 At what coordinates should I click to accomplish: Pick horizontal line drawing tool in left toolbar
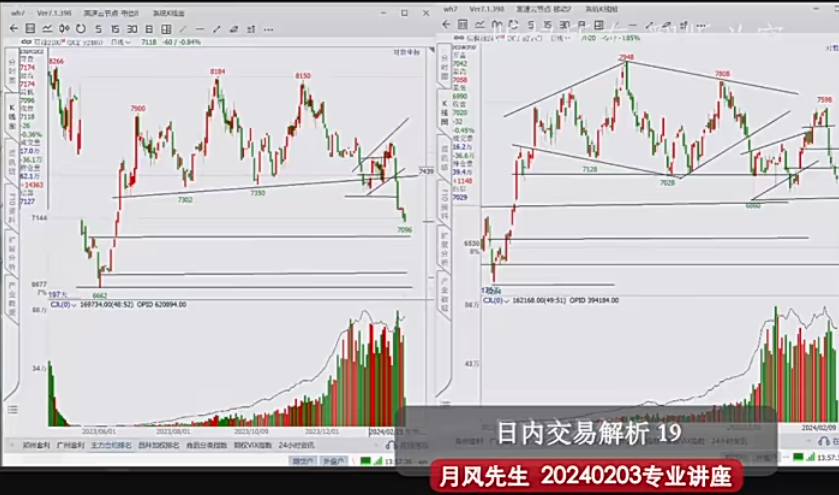200,29
